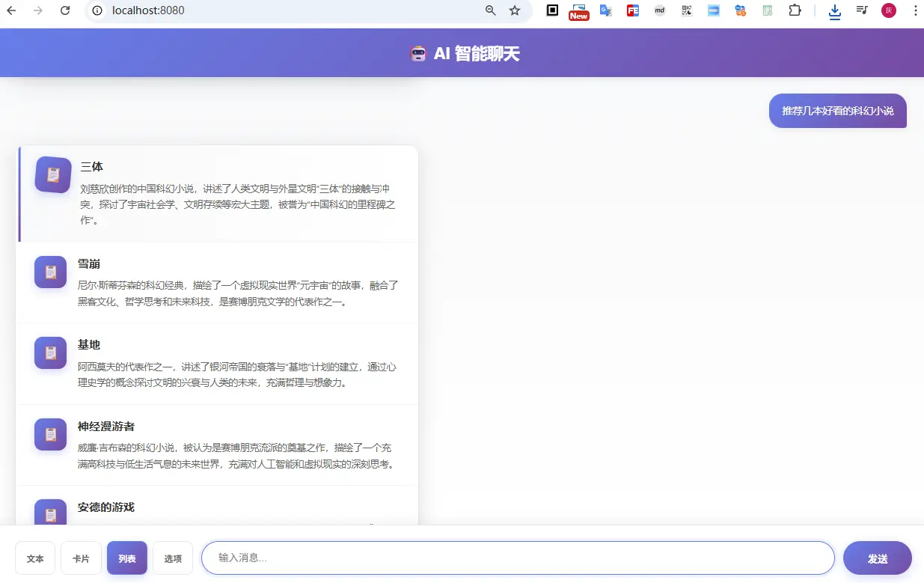Open the Google Translate extension icon

(605, 10)
